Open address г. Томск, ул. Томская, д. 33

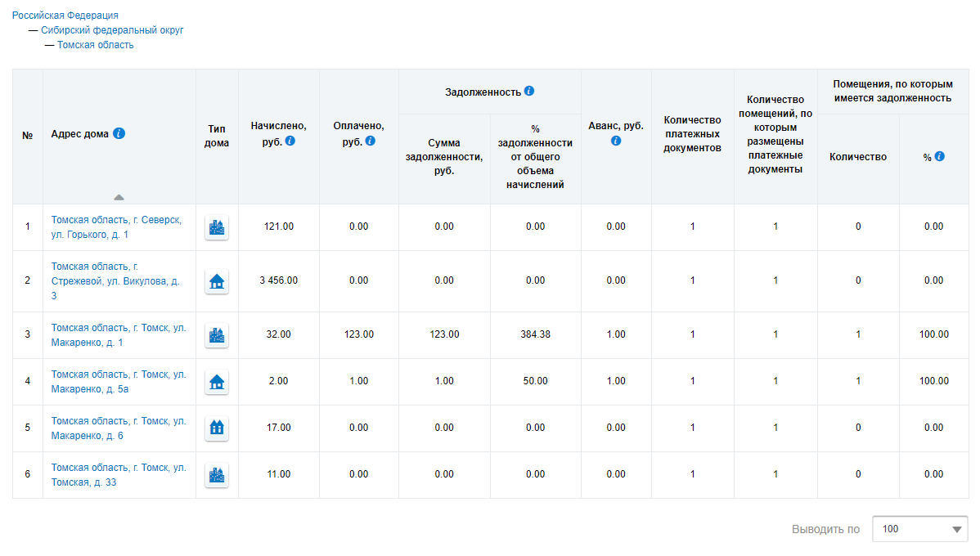pyautogui.click(x=119, y=475)
